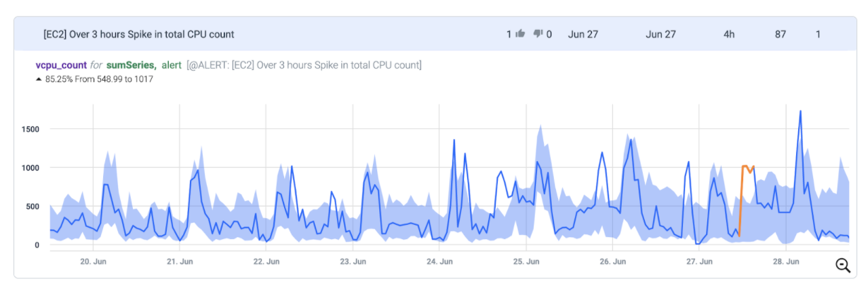Click the alert tag label
868x288 pixels.
pos(171,65)
